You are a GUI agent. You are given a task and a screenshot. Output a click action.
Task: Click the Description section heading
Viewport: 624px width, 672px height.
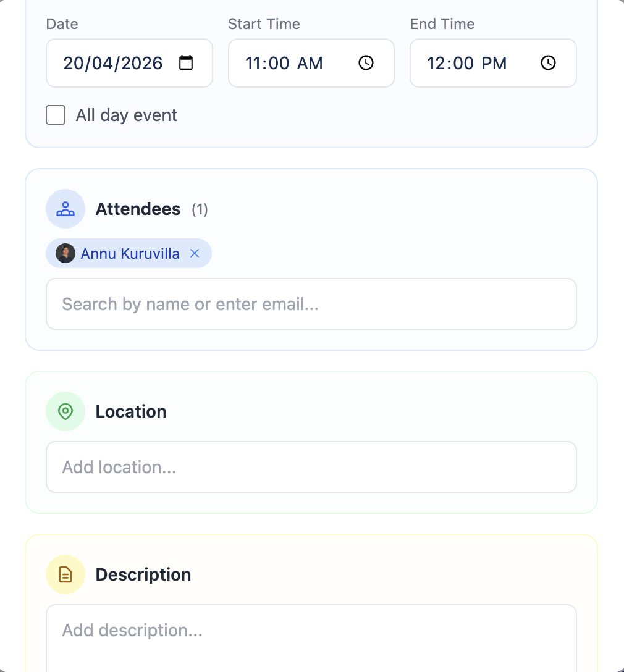tap(143, 574)
